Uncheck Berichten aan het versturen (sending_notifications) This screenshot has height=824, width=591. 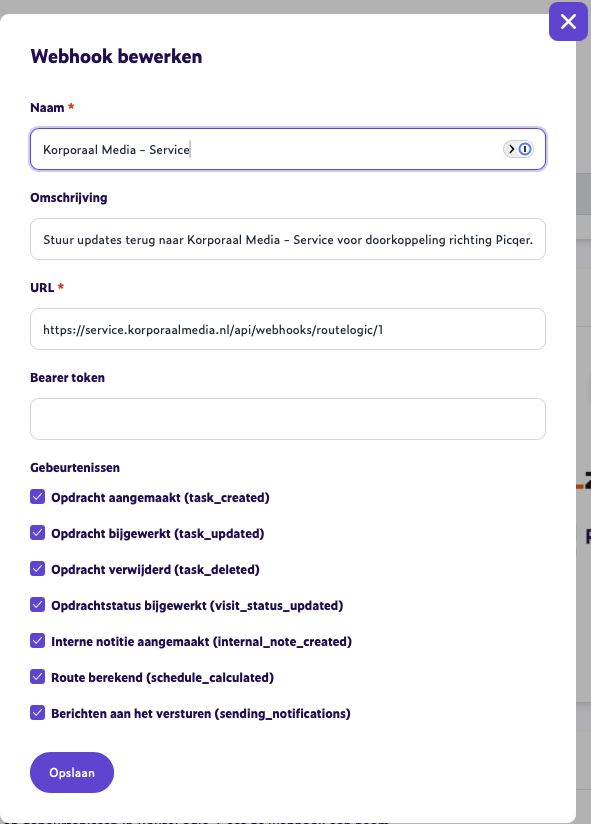coord(38,713)
